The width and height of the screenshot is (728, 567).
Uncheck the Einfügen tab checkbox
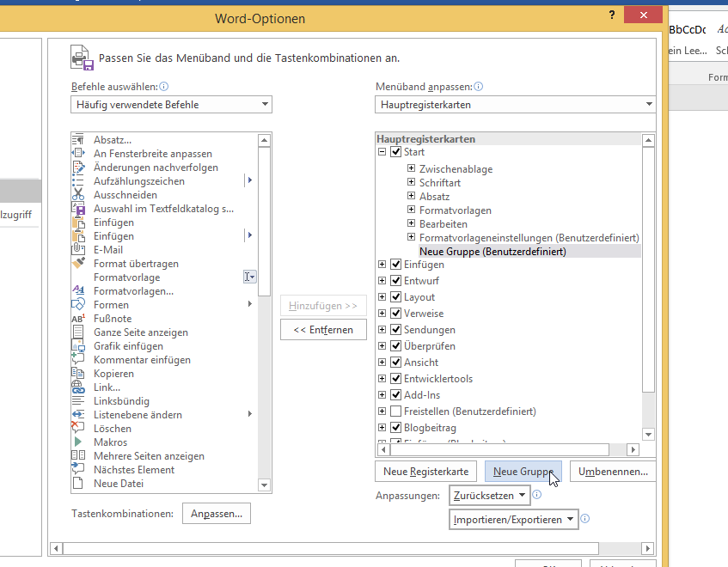pyautogui.click(x=395, y=265)
